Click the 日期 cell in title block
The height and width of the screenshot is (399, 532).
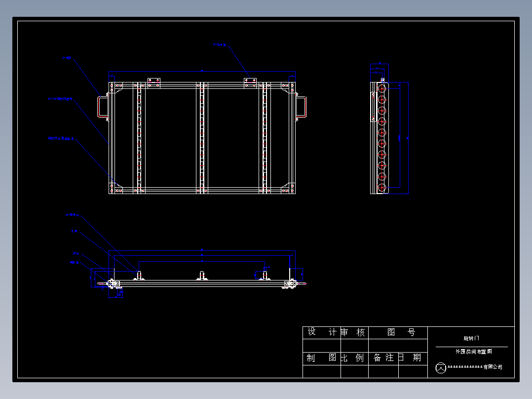point(413,358)
